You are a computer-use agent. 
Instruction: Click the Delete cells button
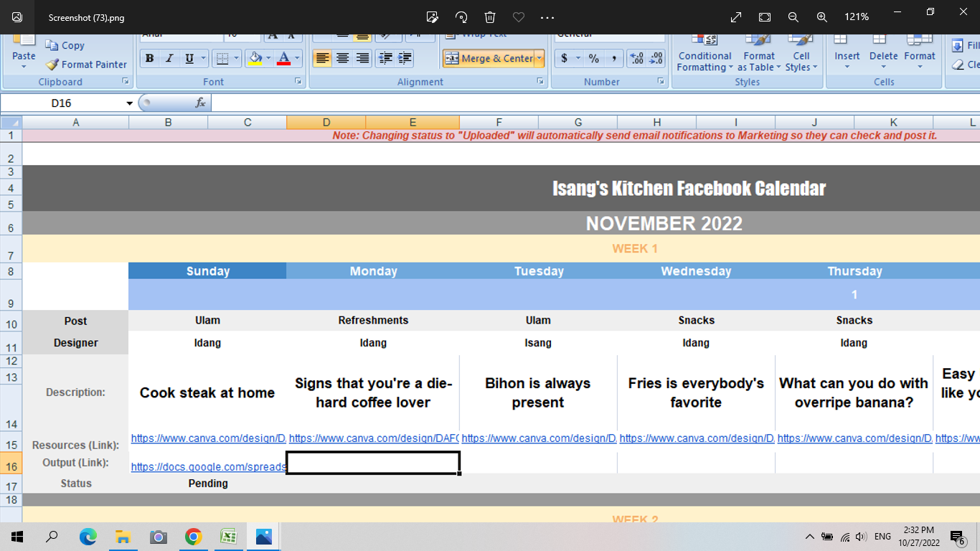(x=883, y=53)
